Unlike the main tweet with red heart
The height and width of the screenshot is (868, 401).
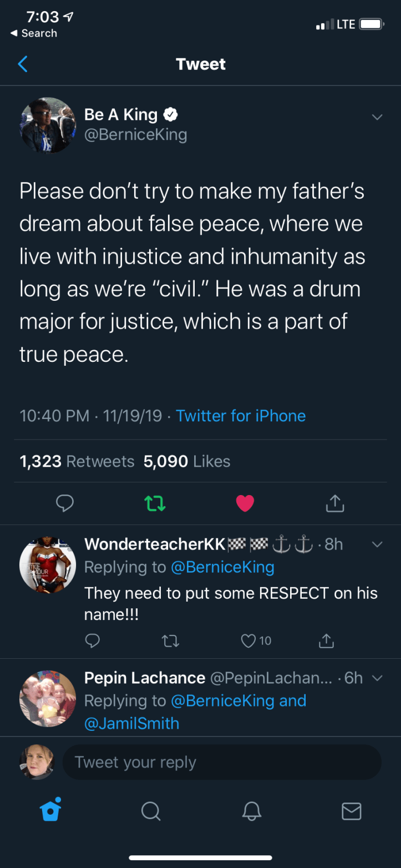click(245, 503)
